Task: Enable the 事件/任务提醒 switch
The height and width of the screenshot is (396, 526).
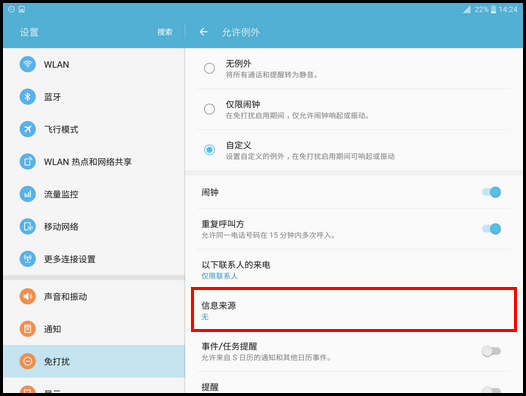Action: (x=491, y=351)
